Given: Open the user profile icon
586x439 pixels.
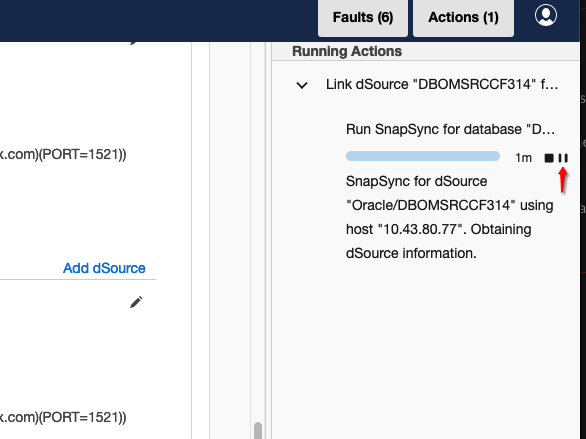Looking at the screenshot, I should [546, 15].
